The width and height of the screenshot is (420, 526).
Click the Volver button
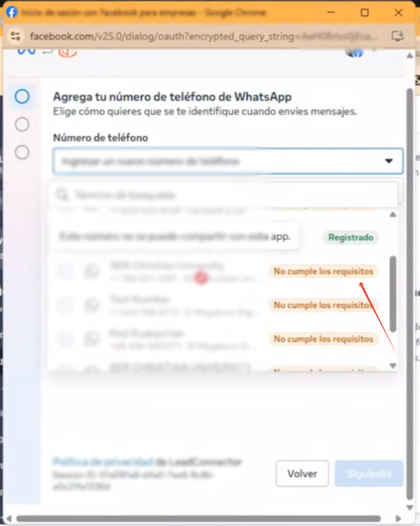coord(302,474)
